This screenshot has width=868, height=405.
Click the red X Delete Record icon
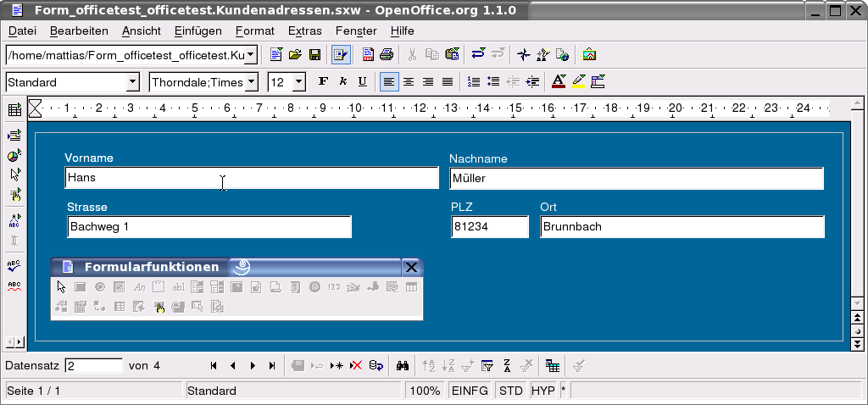coord(356,366)
